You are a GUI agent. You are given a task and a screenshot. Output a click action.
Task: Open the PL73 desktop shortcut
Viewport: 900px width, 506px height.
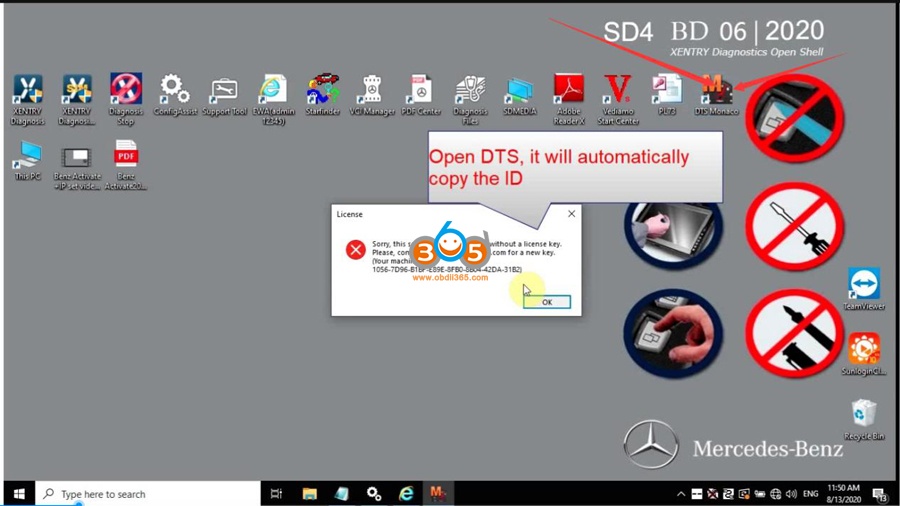tap(667, 95)
